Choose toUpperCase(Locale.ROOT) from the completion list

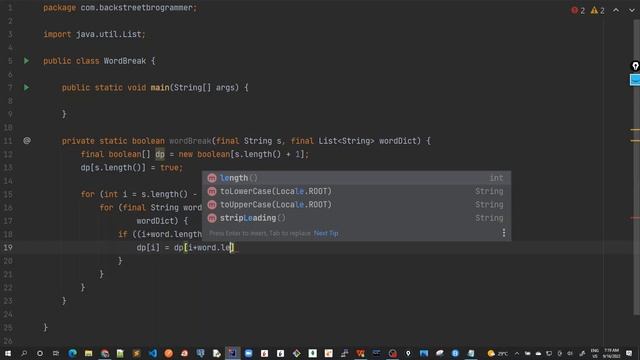(x=356, y=205)
